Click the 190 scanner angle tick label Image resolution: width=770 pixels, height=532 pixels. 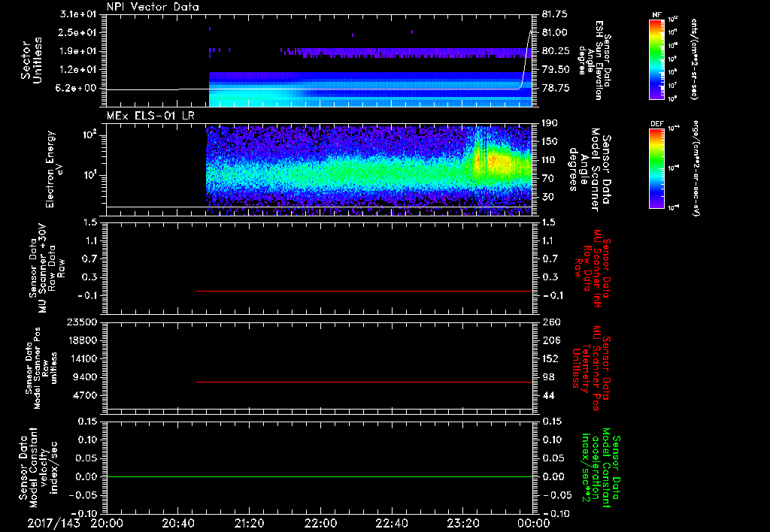point(550,123)
